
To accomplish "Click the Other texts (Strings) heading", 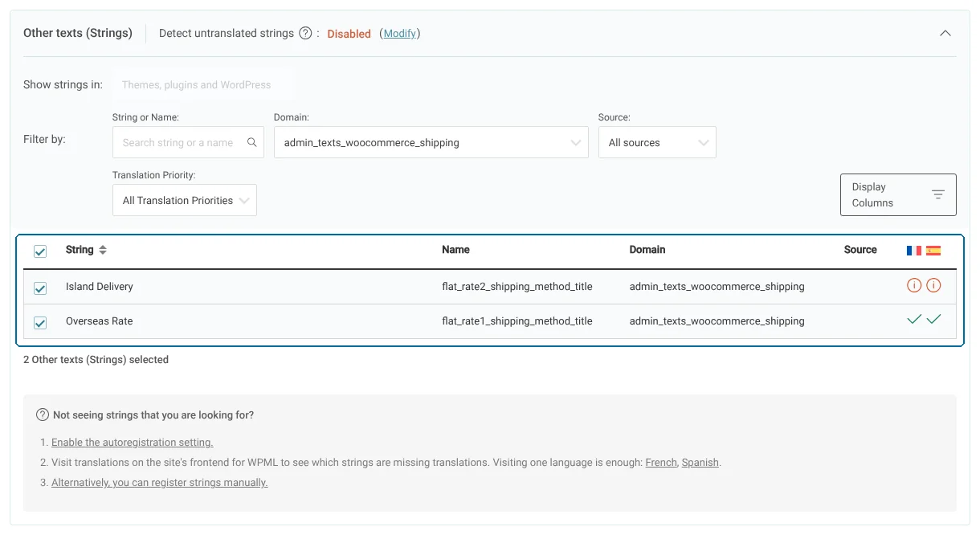I will click(78, 33).
